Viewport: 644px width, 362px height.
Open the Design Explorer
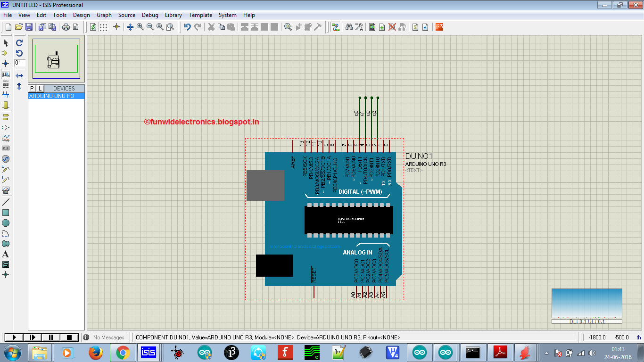[x=372, y=27]
